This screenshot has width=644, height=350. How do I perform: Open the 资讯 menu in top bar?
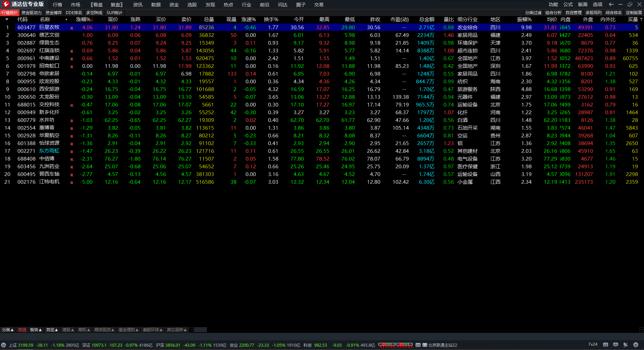pos(138,5)
